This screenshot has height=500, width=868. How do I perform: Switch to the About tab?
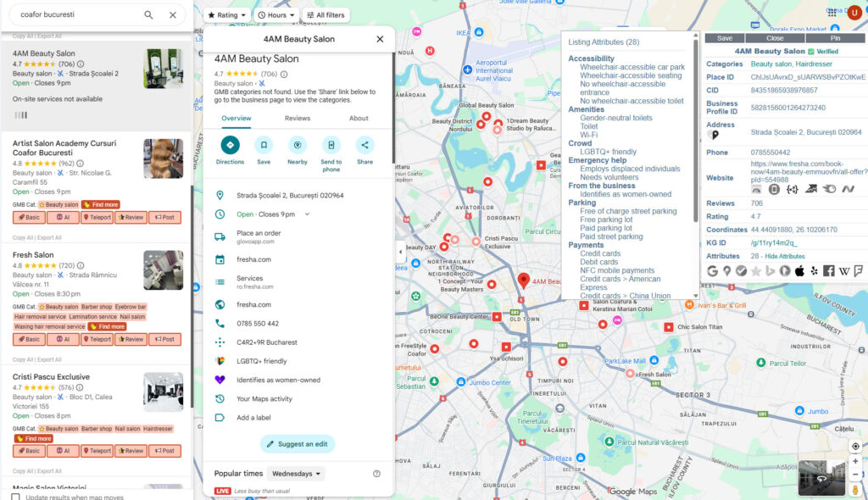pos(359,119)
